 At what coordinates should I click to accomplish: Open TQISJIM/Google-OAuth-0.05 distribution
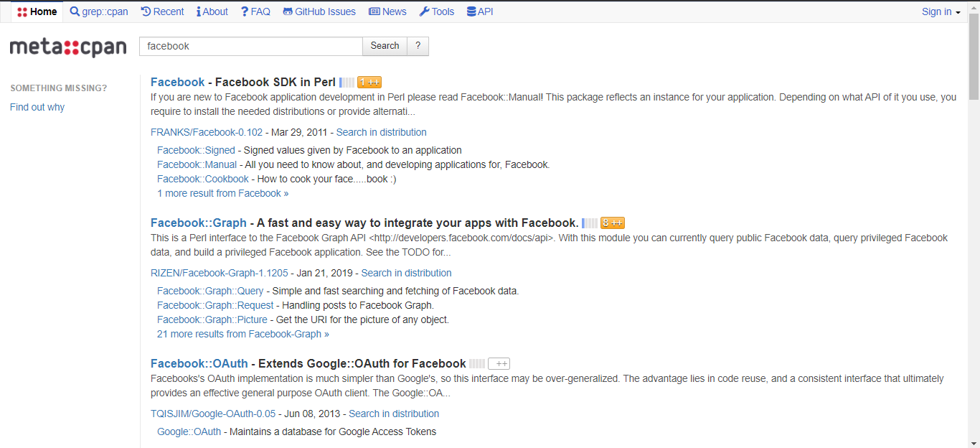coord(213,414)
